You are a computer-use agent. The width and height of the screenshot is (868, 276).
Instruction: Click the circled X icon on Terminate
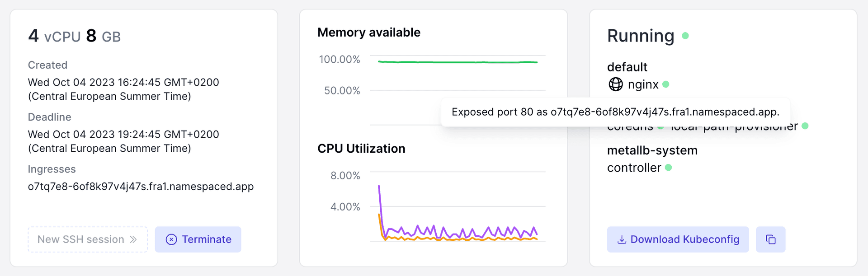click(171, 239)
